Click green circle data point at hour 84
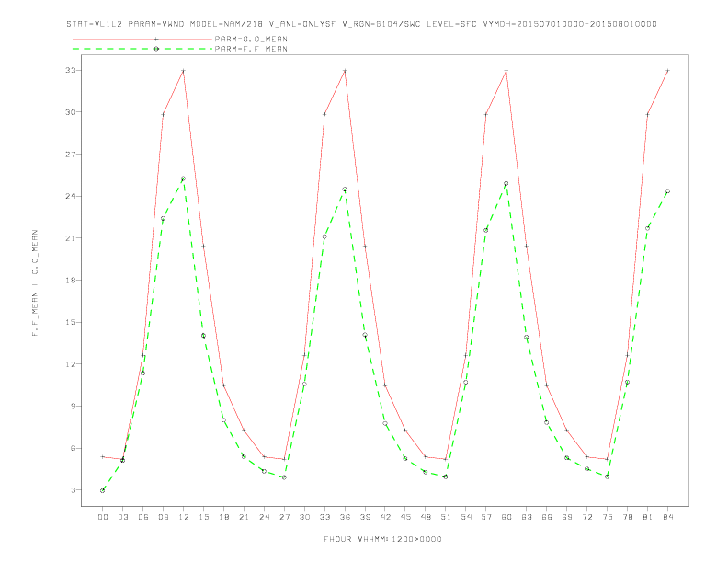728x563 pixels. point(667,191)
